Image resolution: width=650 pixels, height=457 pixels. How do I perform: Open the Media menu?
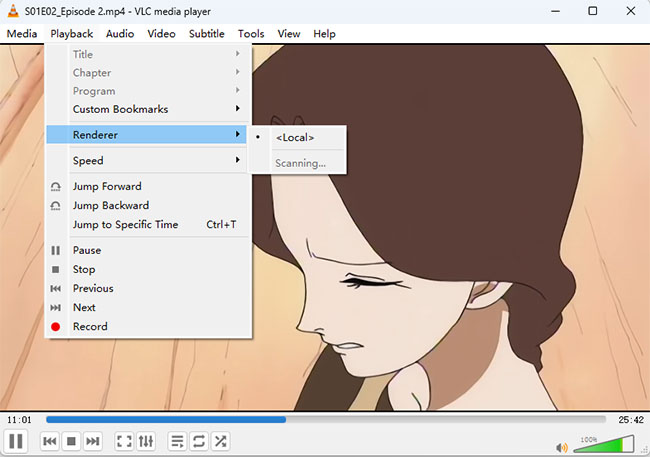coord(22,34)
